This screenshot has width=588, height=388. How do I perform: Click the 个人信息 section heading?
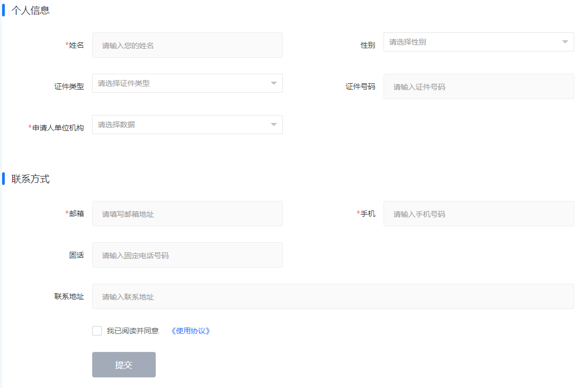point(31,11)
